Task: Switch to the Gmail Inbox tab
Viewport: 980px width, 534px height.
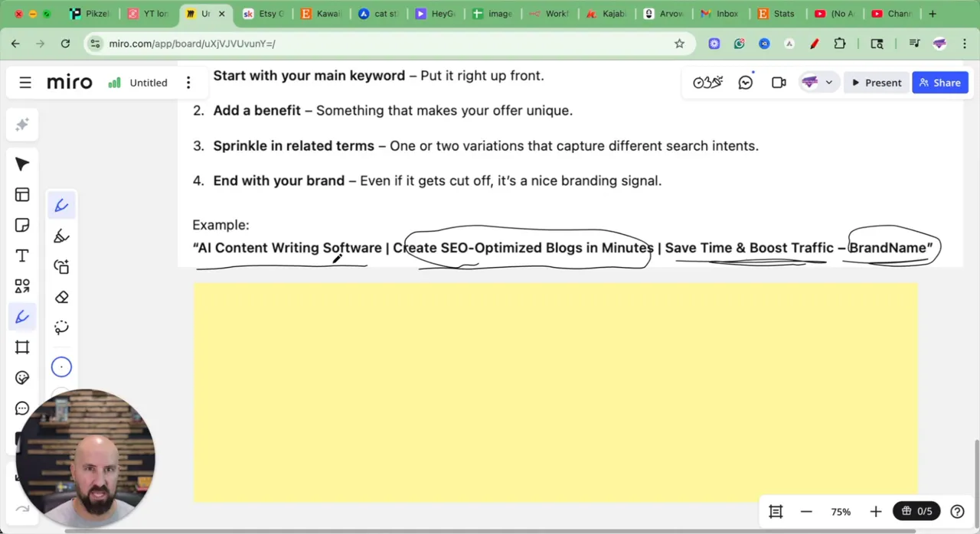Action: (720, 14)
